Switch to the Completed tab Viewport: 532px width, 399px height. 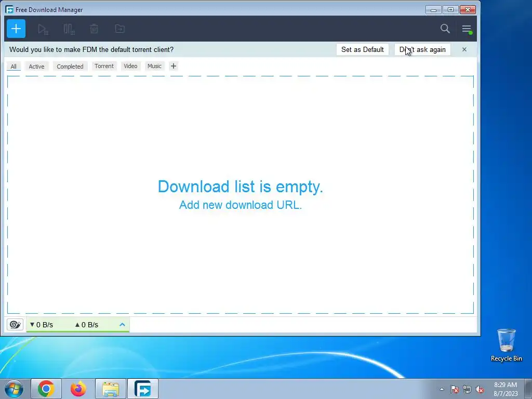[x=70, y=66]
